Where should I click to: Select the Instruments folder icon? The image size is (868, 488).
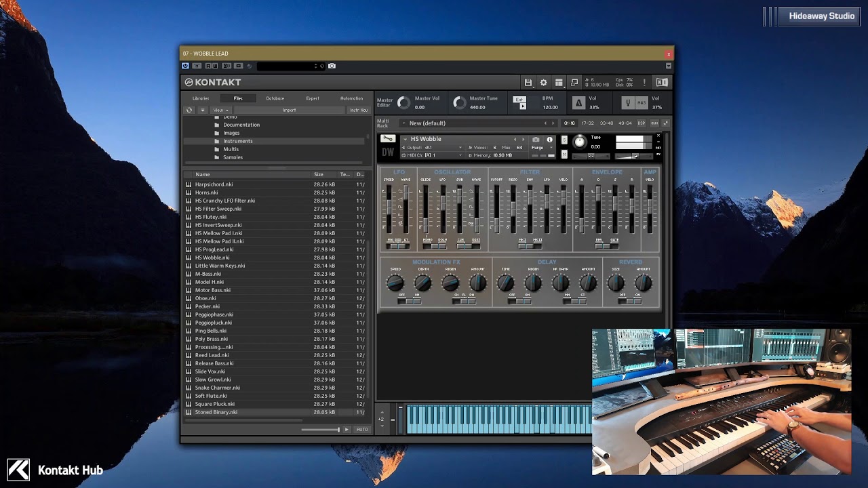[x=217, y=141]
